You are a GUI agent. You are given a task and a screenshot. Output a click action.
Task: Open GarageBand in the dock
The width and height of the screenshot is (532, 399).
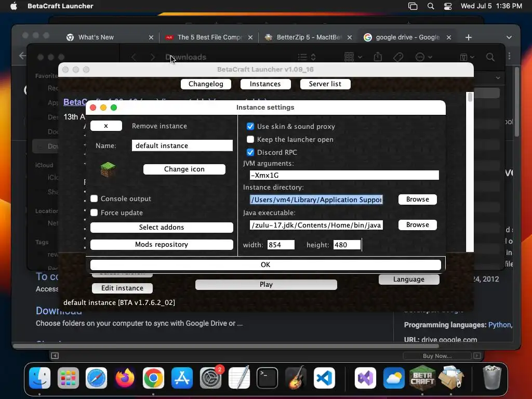coord(296,378)
